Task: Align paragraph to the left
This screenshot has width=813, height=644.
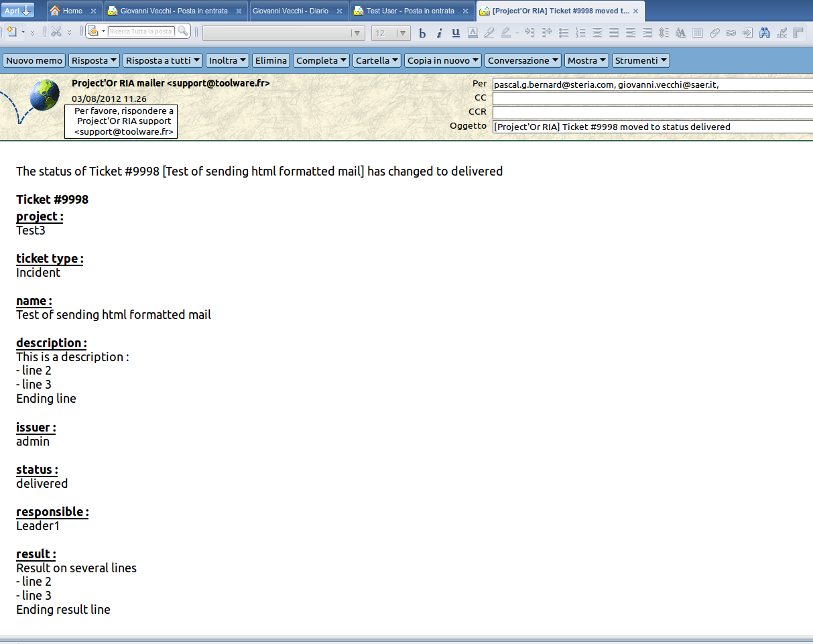Action: [x=631, y=33]
